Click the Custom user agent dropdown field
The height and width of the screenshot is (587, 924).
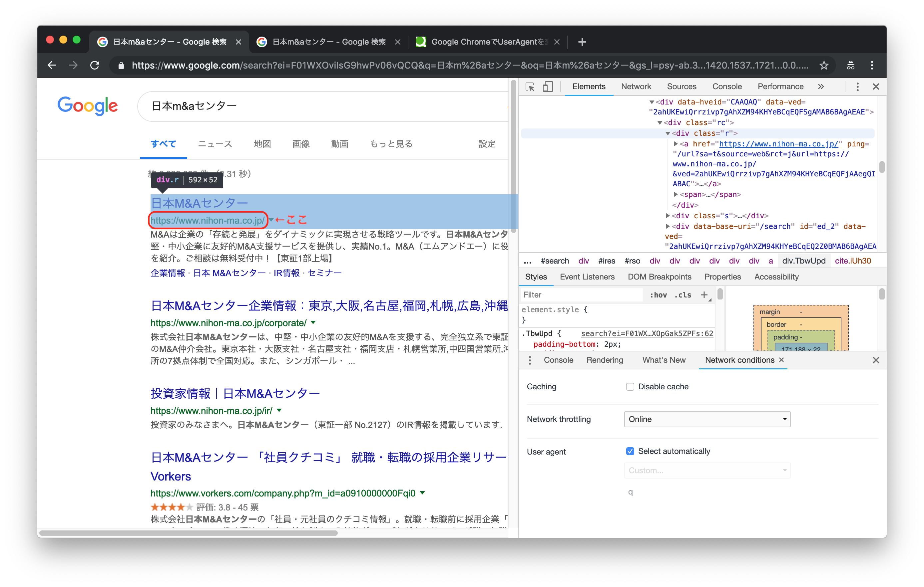(x=706, y=470)
